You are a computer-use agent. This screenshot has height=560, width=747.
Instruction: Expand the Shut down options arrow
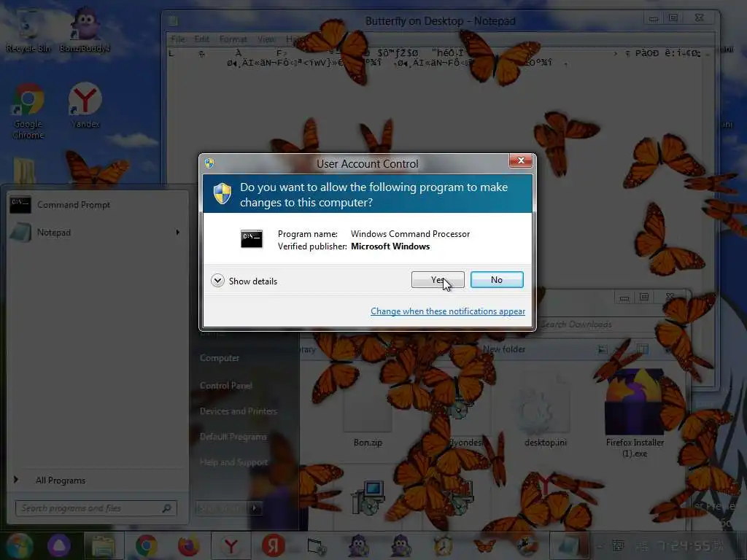tap(255, 508)
